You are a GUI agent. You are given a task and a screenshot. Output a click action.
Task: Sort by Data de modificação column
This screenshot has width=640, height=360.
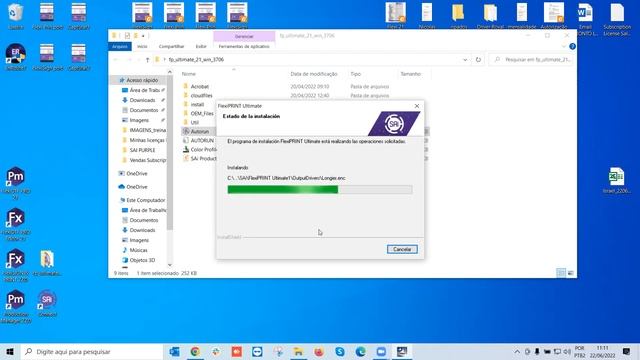click(x=314, y=74)
